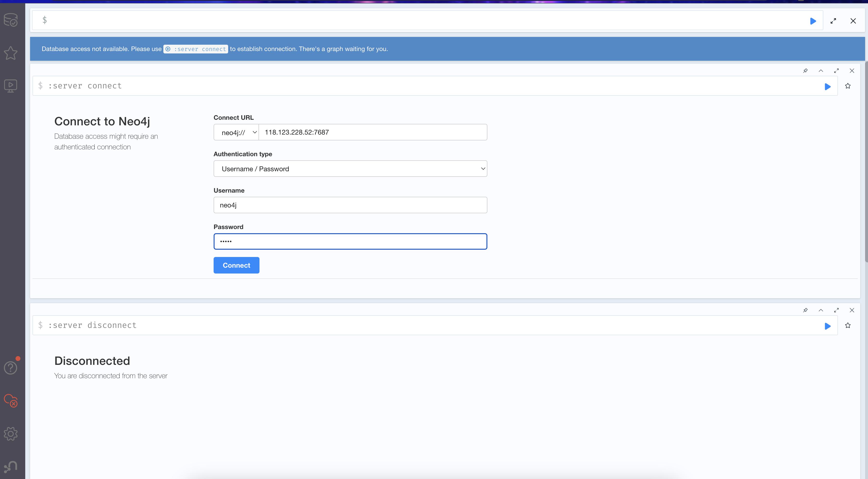Click the 'Disconnected' heading
The height and width of the screenshot is (479, 868).
tap(92, 361)
